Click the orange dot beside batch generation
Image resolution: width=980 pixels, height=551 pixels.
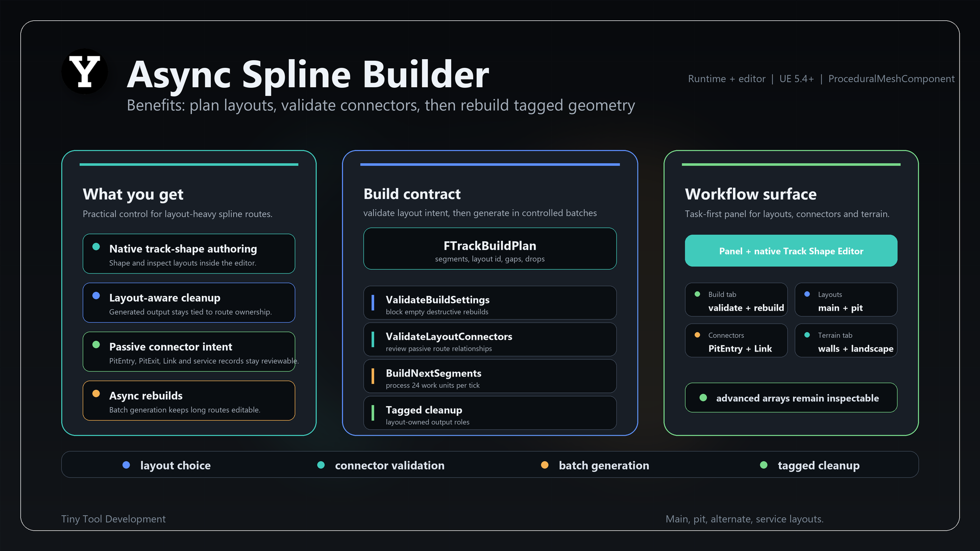(545, 465)
